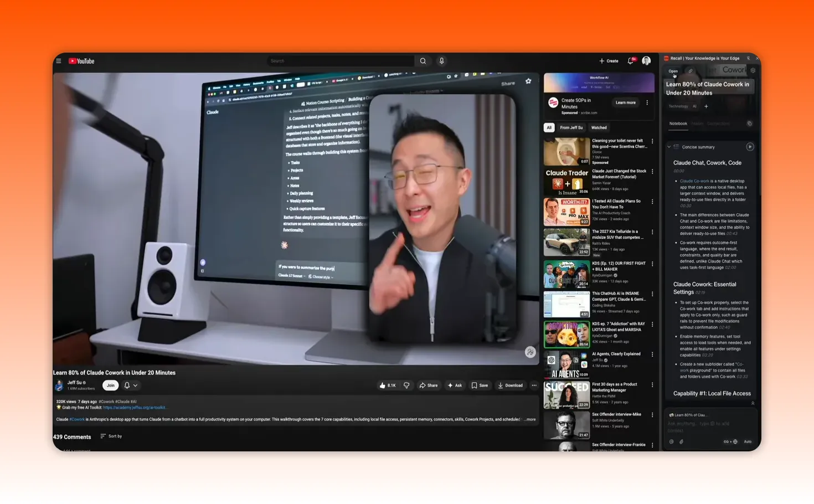Jump to timestamp 02:40 in summary
Image resolution: width=814 pixels, height=504 pixels.
[x=724, y=327]
